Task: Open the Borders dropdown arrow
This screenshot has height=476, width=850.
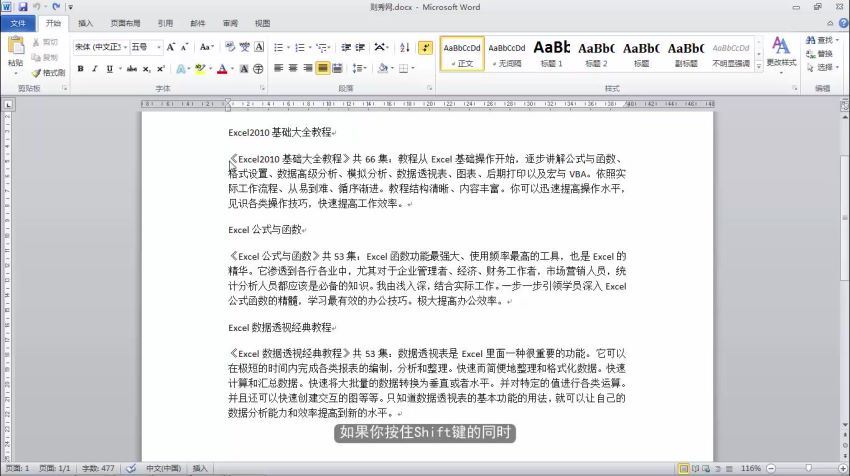Action: click(x=413, y=68)
